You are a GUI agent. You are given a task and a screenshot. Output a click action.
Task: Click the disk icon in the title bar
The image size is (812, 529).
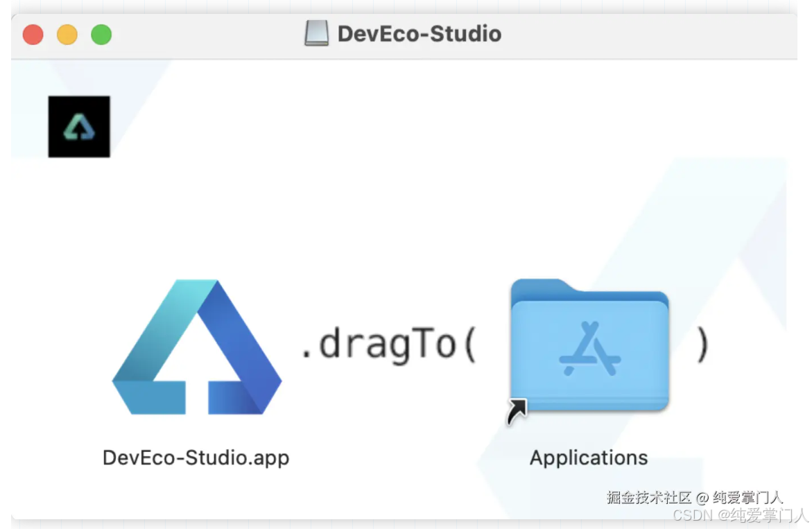coord(316,34)
